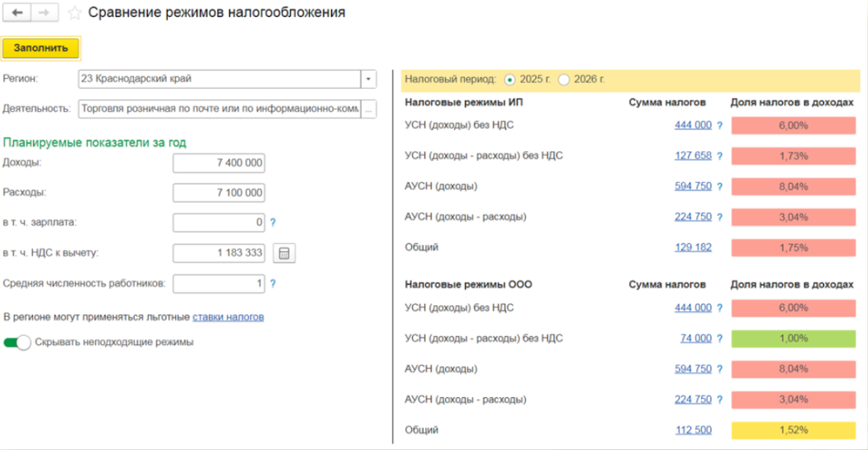Click help question mark beside зарплата field
The width and height of the screenshot is (868, 450).
pyautogui.click(x=273, y=222)
